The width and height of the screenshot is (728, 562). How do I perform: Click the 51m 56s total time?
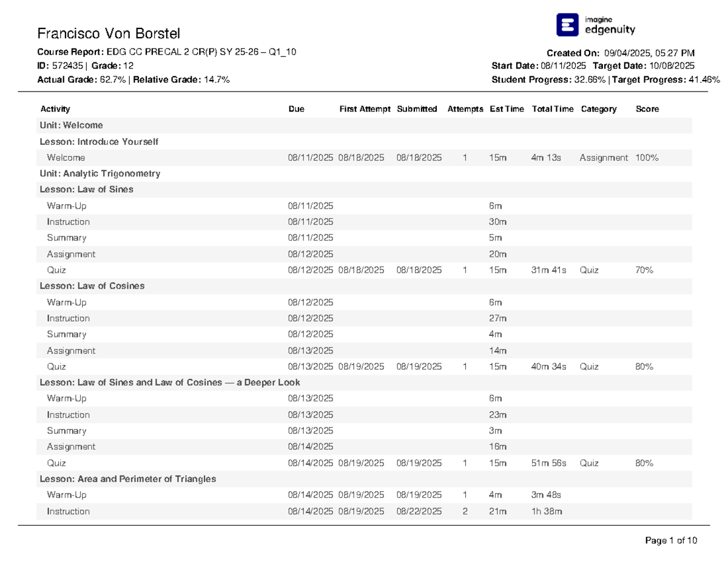[548, 463]
